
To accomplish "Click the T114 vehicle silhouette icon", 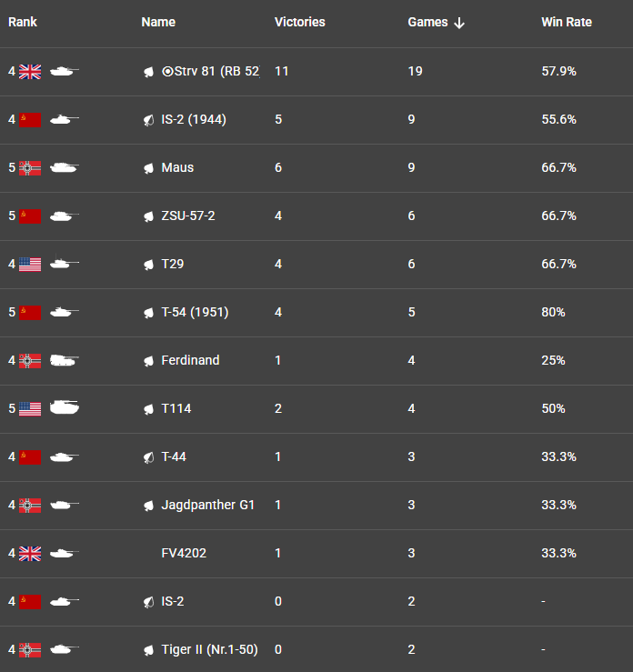I will click(65, 407).
